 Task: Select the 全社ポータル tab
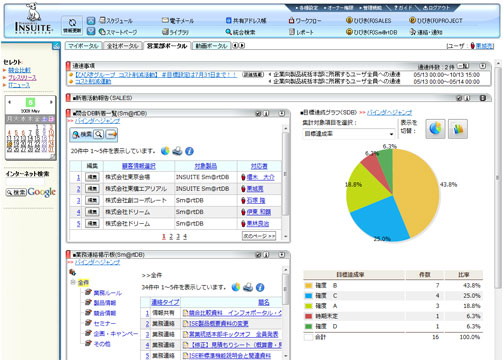point(122,46)
